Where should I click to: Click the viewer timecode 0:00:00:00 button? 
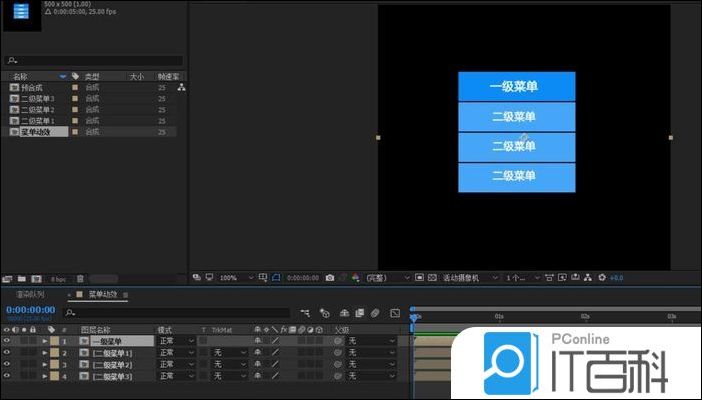303,278
